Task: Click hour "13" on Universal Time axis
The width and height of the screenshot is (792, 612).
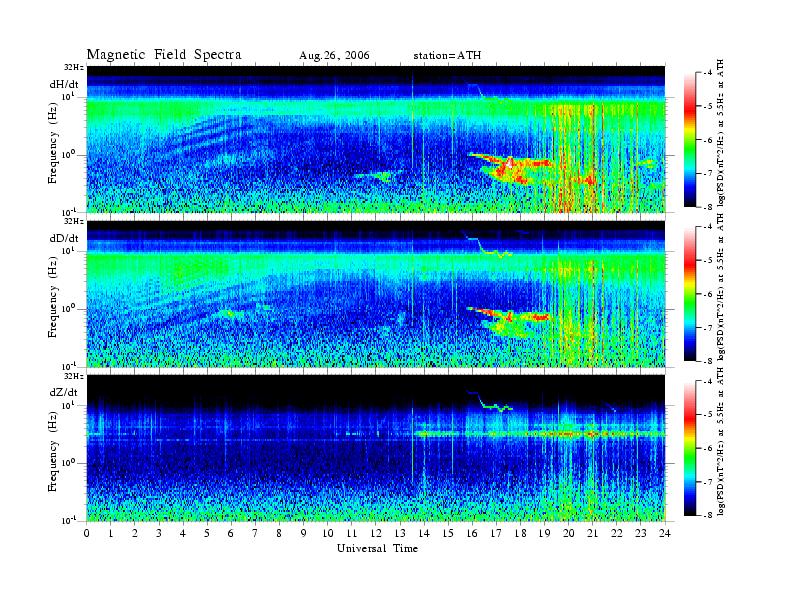Action: (x=400, y=533)
